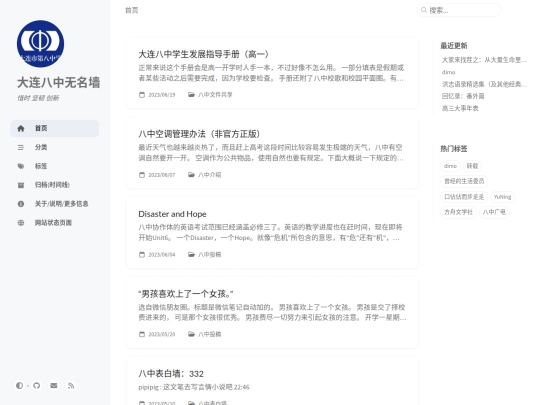
Task: Open the GitHub icon link
Action: click(x=37, y=385)
